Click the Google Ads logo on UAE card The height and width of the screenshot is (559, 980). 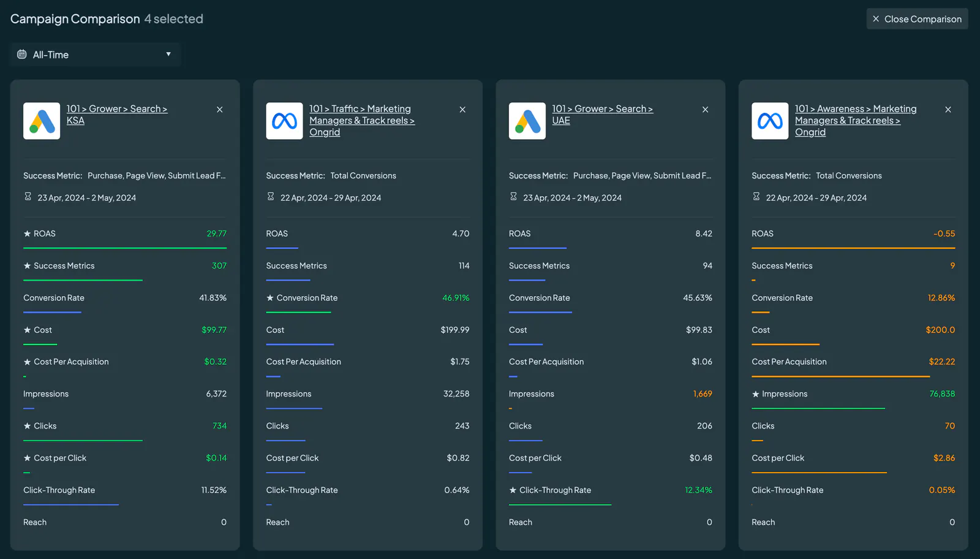pos(527,121)
